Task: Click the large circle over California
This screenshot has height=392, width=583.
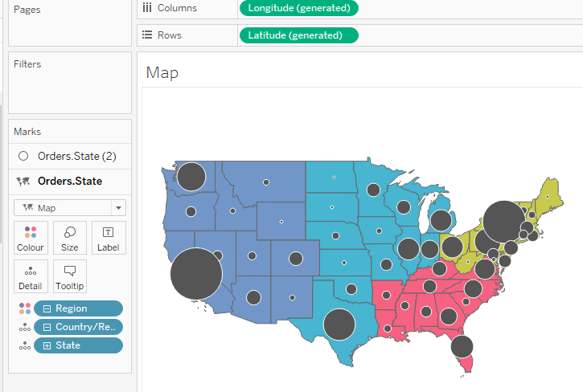Action: coord(196,274)
